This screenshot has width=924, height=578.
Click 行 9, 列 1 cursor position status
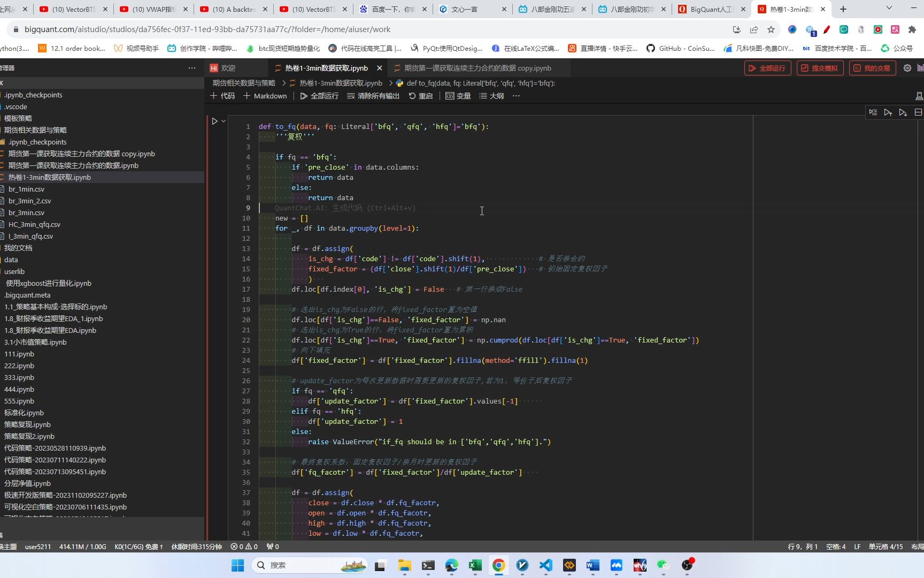pos(803,546)
